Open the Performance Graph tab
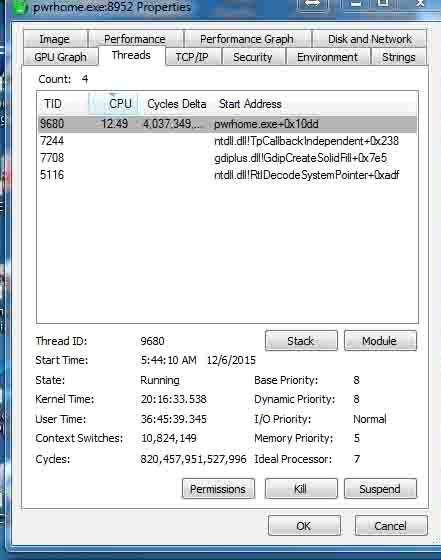This screenshot has width=441, height=560. (x=247, y=39)
